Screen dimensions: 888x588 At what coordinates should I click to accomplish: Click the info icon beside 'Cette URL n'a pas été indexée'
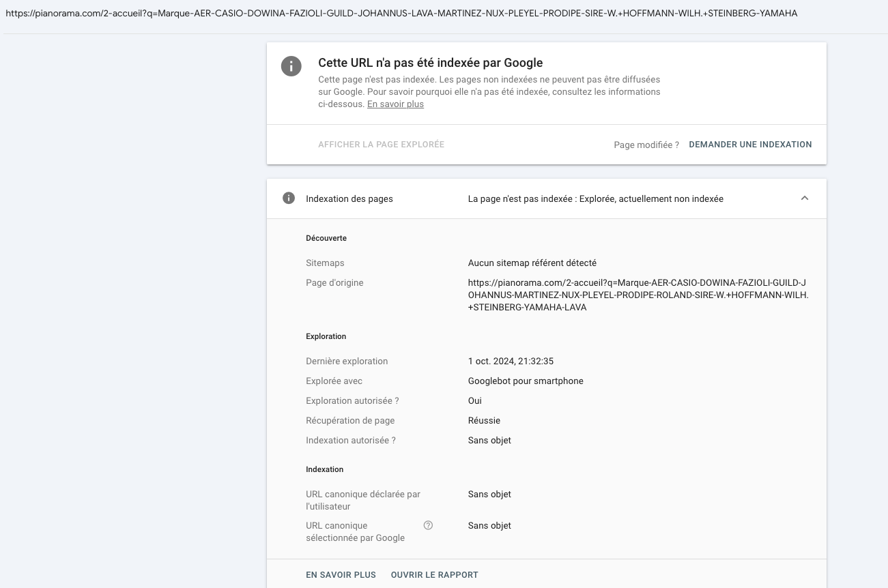click(x=291, y=66)
